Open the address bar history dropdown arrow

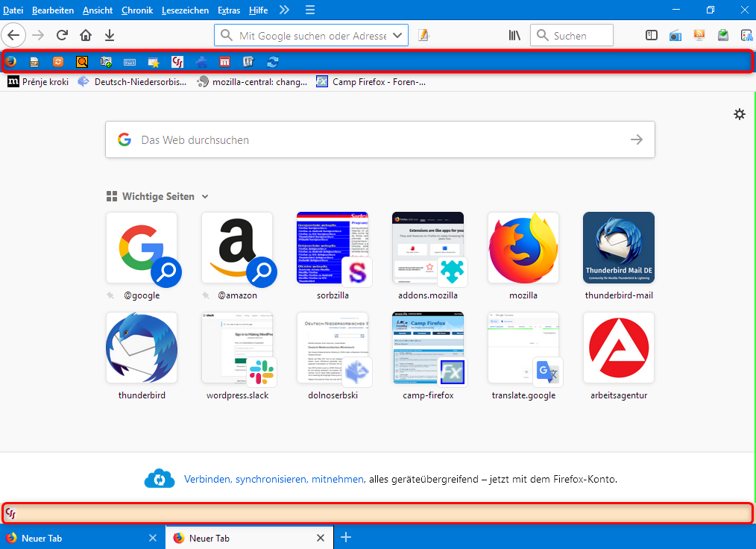pos(397,35)
